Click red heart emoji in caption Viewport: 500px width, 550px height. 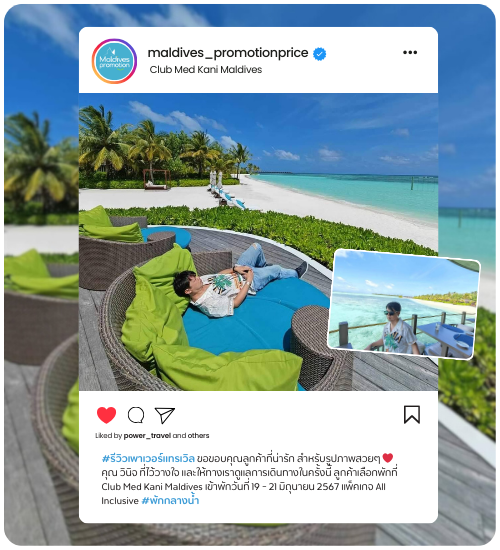(387, 458)
